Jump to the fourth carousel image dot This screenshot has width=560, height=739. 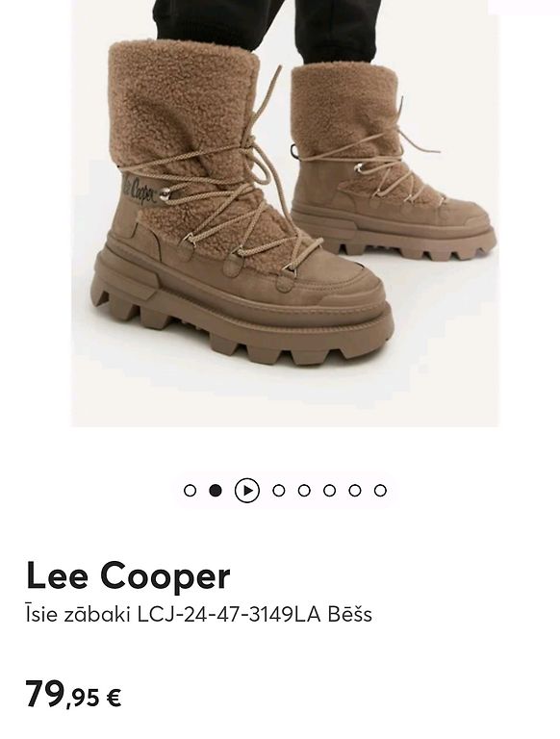(279, 491)
